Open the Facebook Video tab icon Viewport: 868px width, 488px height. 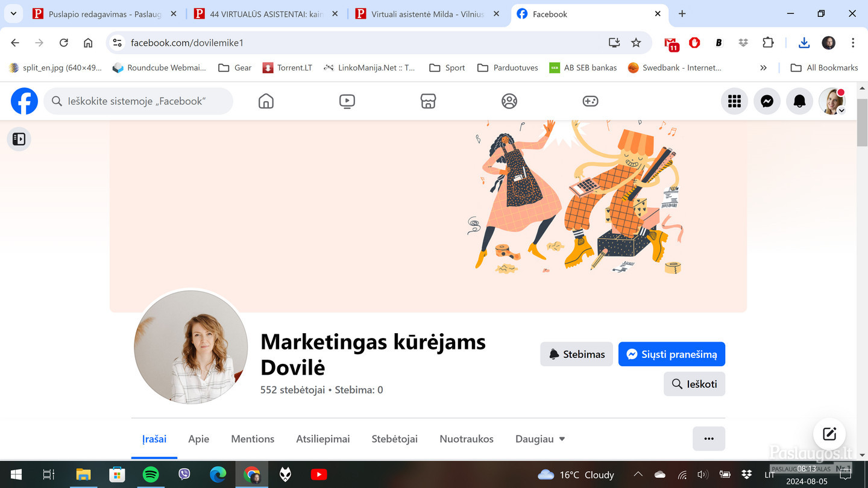347,101
